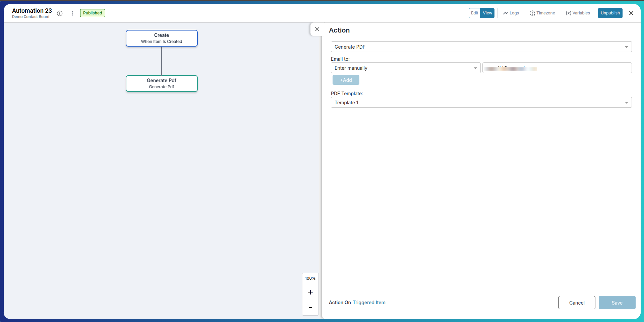Click the email address input field
644x322 pixels.
(557, 68)
